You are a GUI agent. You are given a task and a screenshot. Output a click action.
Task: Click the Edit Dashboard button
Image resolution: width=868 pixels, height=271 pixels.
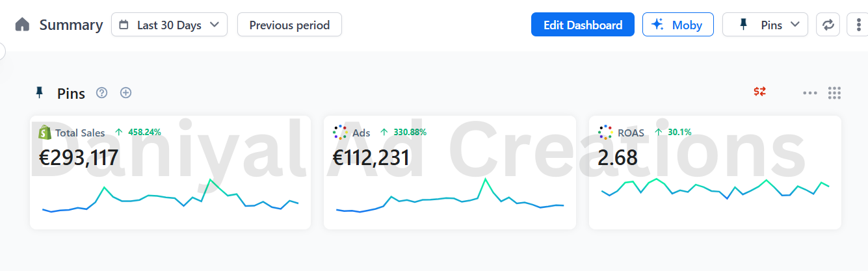point(583,25)
